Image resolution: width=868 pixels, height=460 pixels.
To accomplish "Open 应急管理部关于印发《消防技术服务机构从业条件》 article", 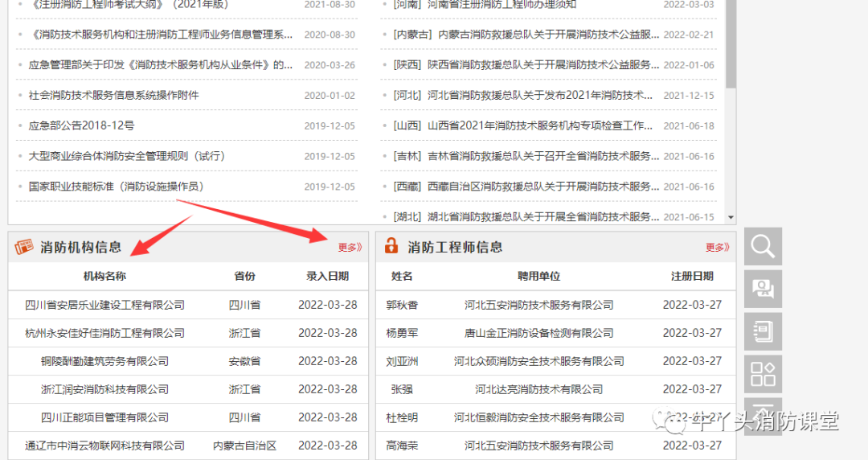I will (161, 65).
